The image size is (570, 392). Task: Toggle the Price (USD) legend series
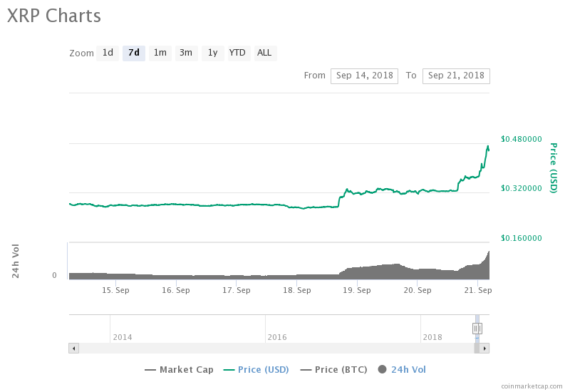[256, 370]
